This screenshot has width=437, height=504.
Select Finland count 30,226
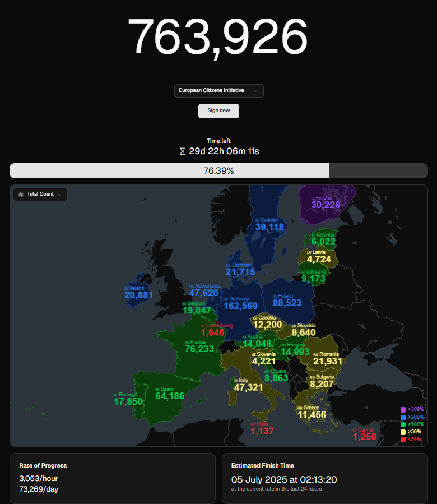click(326, 205)
